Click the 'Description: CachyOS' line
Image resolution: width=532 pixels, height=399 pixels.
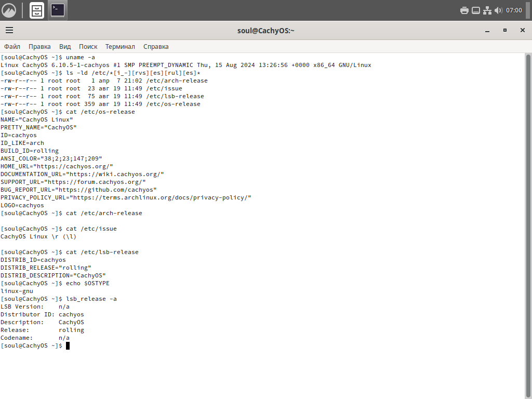click(43, 323)
